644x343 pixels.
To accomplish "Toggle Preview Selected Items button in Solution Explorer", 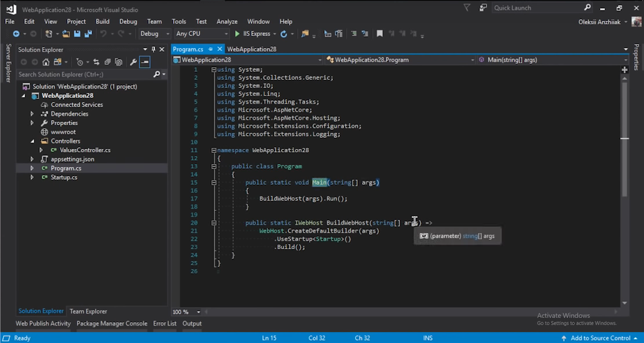I will point(145,62).
